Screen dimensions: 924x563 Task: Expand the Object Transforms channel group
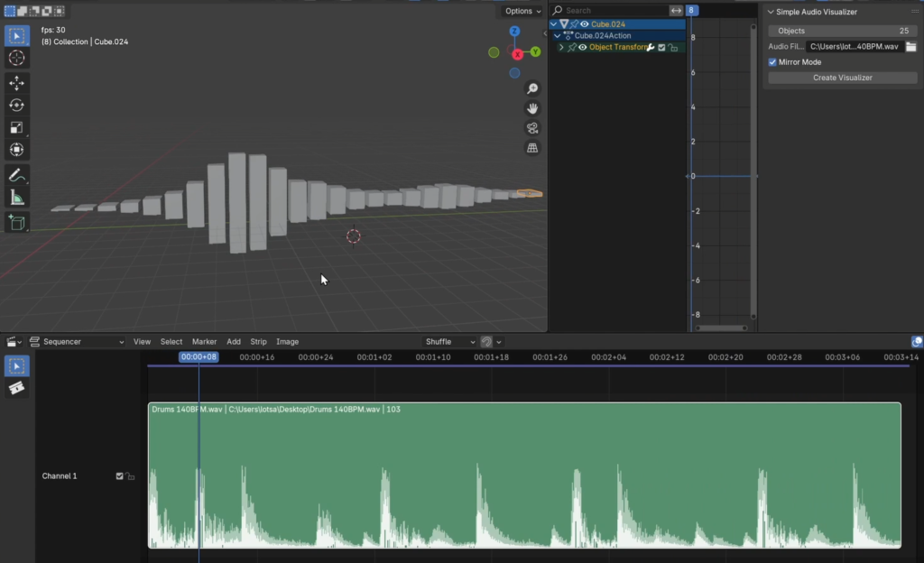coord(561,47)
